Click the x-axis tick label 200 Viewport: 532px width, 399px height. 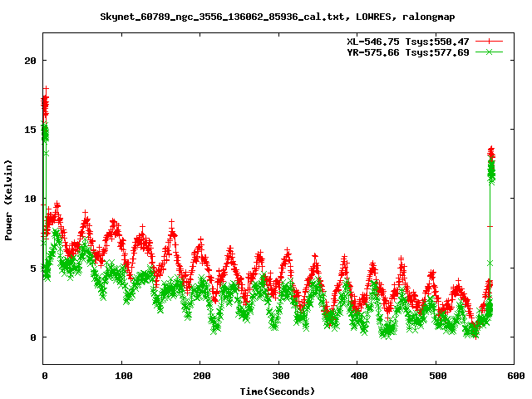tap(201, 376)
